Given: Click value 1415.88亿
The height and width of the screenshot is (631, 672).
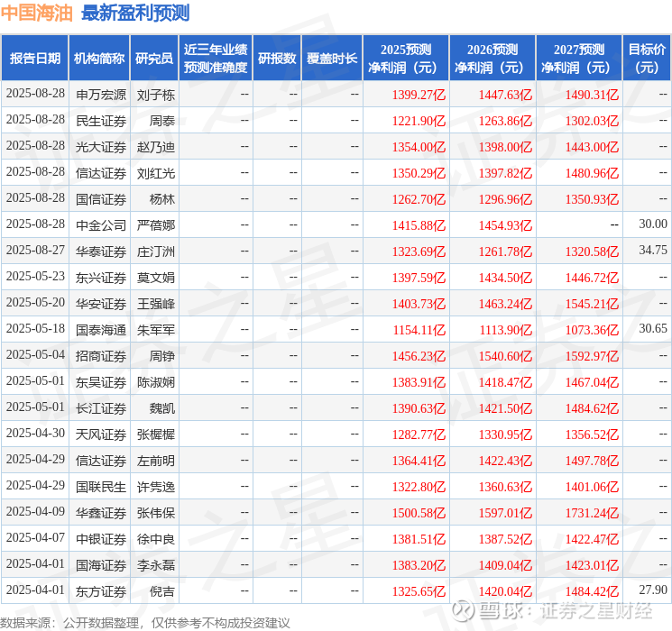Looking at the screenshot, I should [x=419, y=225].
